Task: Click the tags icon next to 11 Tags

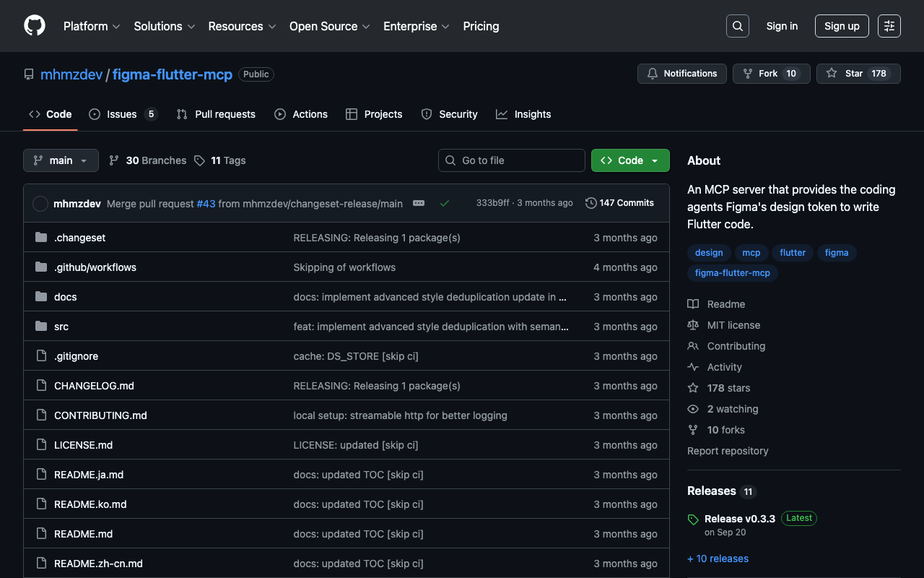Action: pos(200,160)
